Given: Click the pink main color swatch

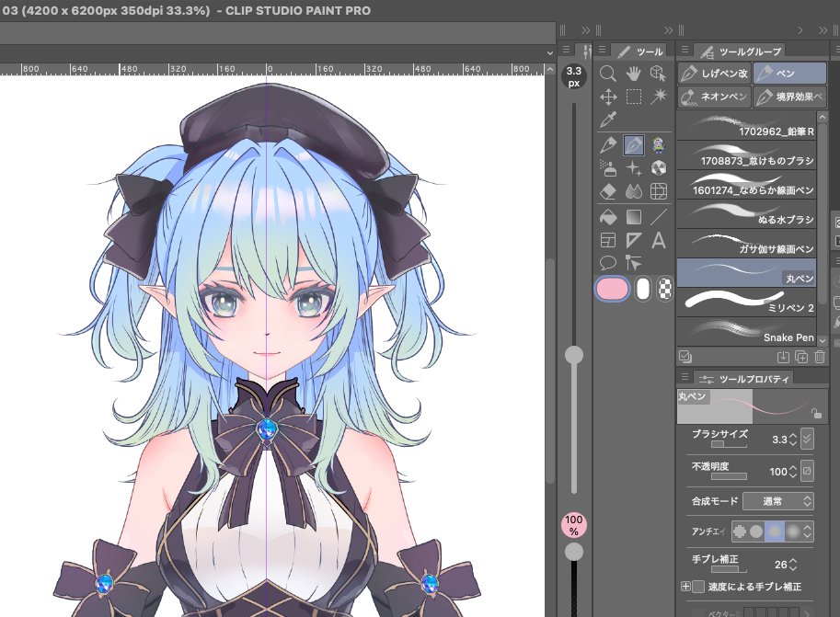Looking at the screenshot, I should pos(613,290).
